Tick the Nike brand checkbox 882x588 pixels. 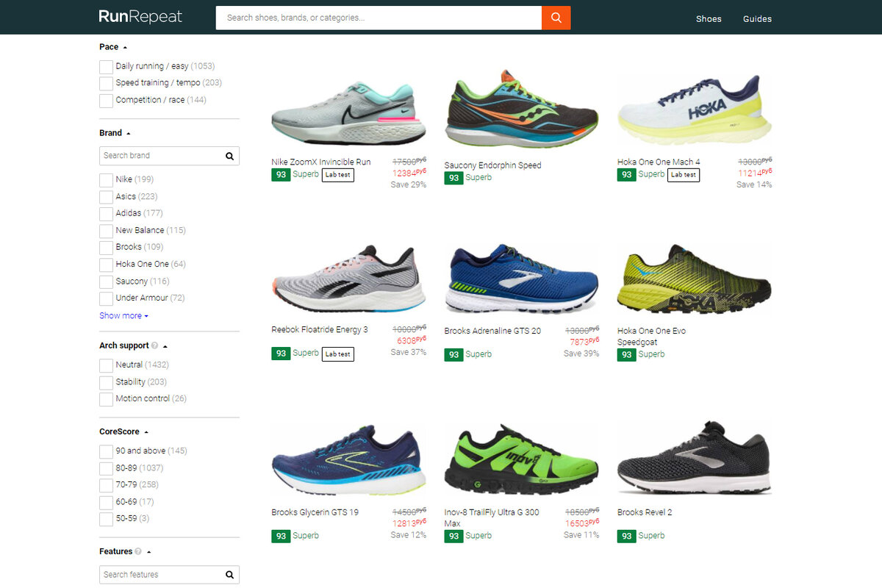(106, 180)
